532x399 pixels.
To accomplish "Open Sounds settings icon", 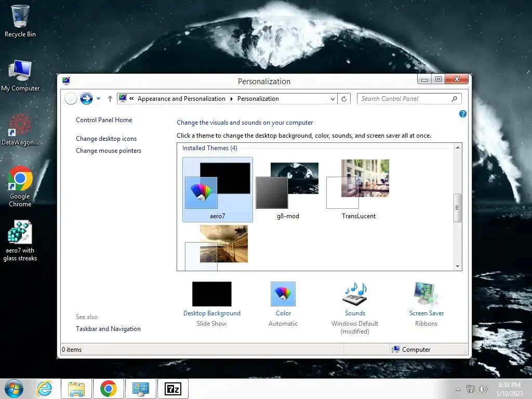I will [355, 294].
